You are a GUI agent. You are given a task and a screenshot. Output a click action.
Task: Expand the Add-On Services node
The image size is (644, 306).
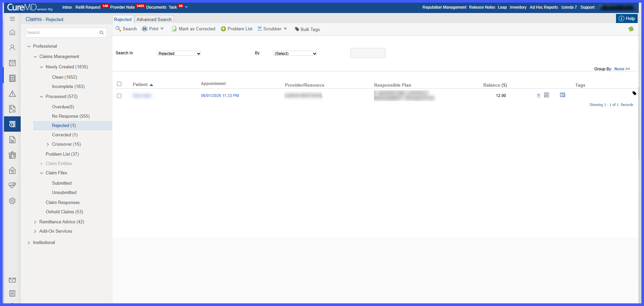35,231
